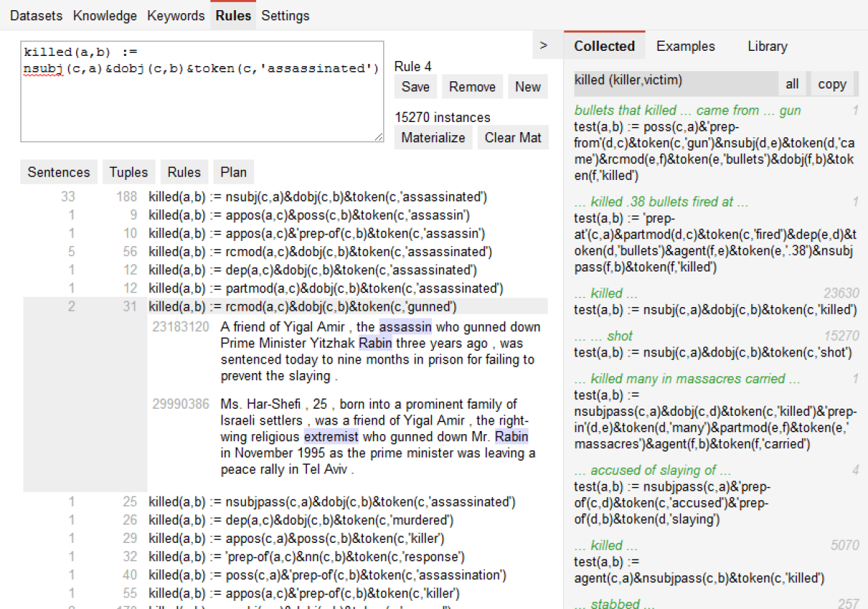Focus the 'killed (killer,victim)' search field
The height and width of the screenshot is (609, 868).
tap(673, 81)
